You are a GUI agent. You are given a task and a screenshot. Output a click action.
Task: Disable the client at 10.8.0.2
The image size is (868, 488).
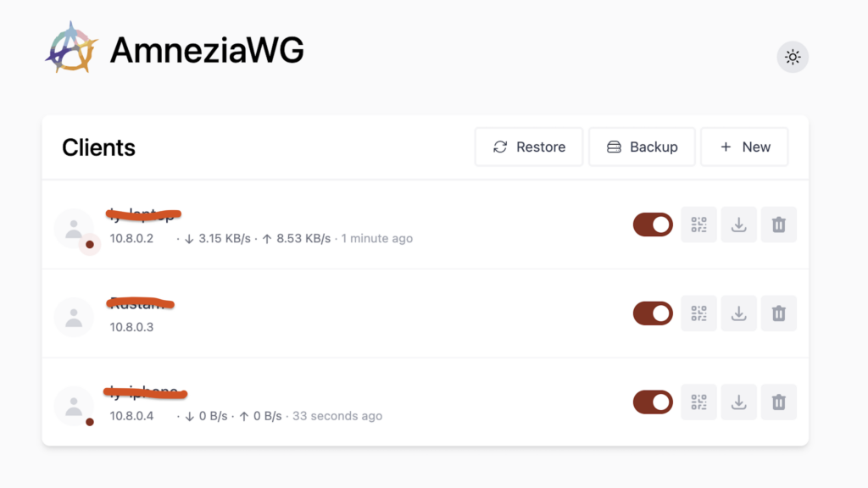coord(653,225)
